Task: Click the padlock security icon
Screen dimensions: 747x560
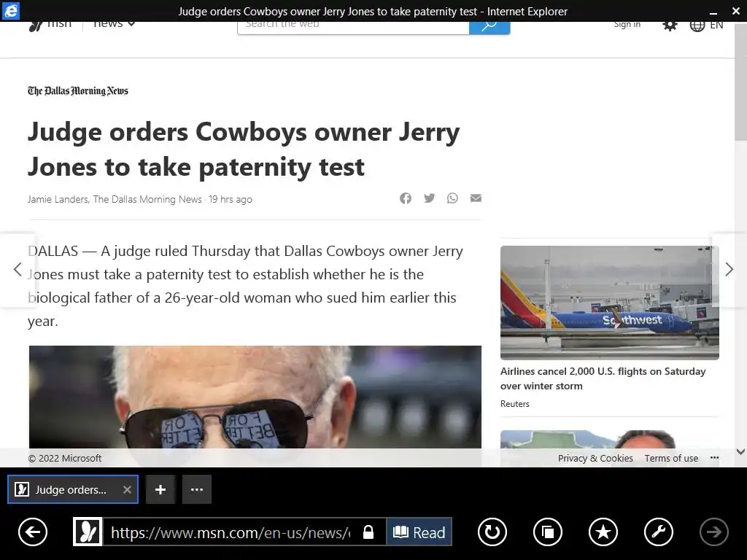Action: (368, 532)
